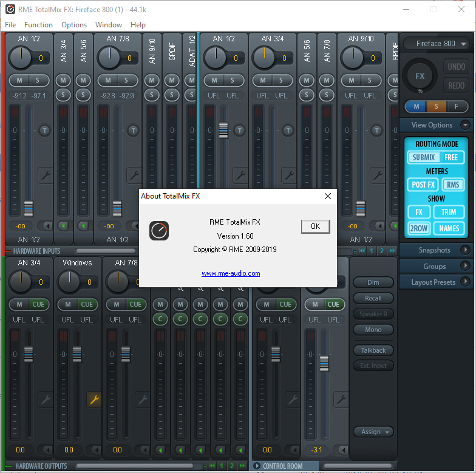Jump to first software playback channel page
476x473 pixels.
point(362,251)
